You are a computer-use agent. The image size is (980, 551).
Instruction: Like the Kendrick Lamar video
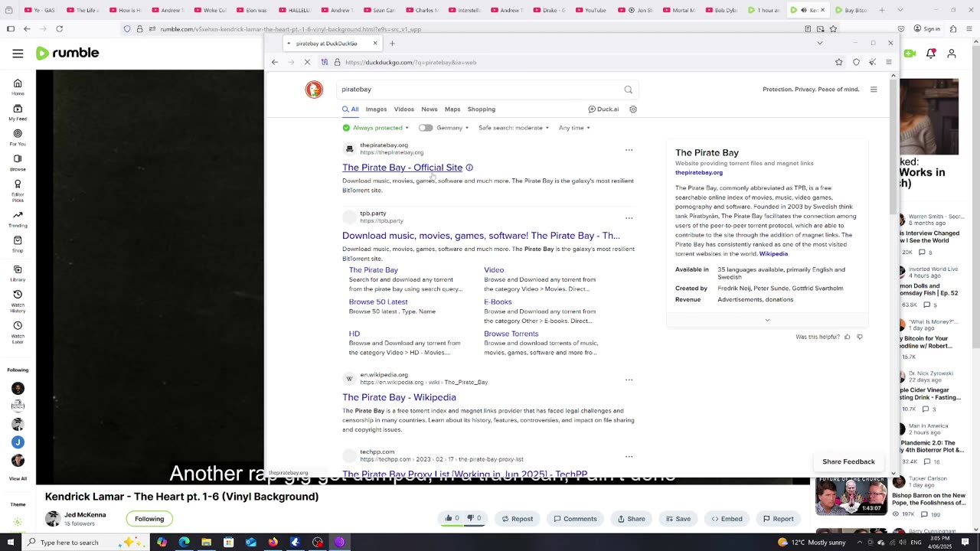point(452,519)
